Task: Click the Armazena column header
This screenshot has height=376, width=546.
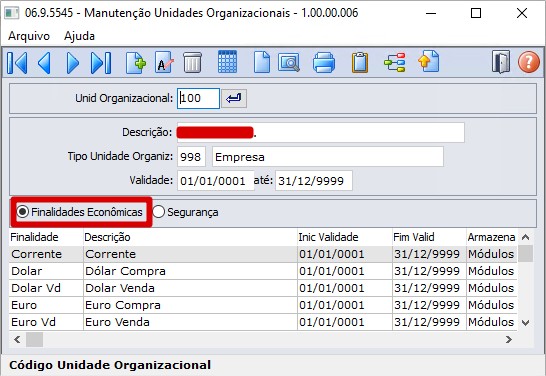Action: click(491, 237)
